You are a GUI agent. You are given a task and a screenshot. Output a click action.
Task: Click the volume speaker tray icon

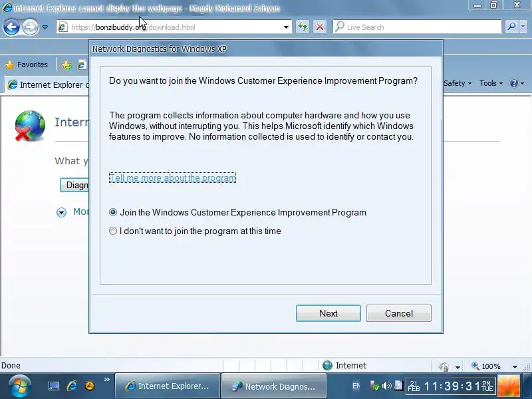[386, 386]
